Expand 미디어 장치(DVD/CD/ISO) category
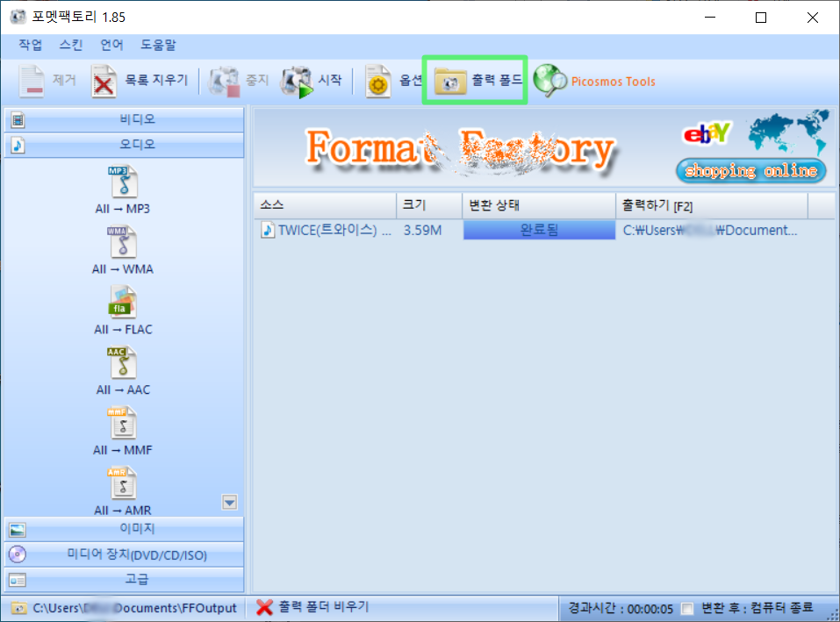Screen dimensions: 840x622 125,554
